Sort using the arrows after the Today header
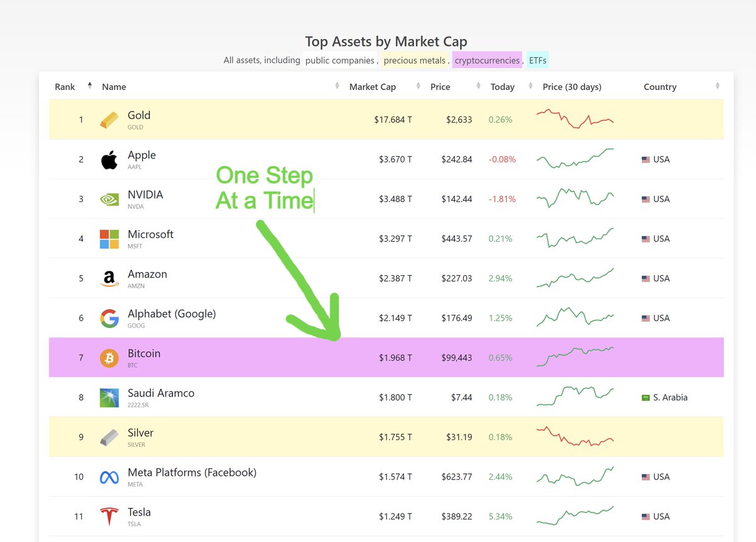 coord(529,86)
